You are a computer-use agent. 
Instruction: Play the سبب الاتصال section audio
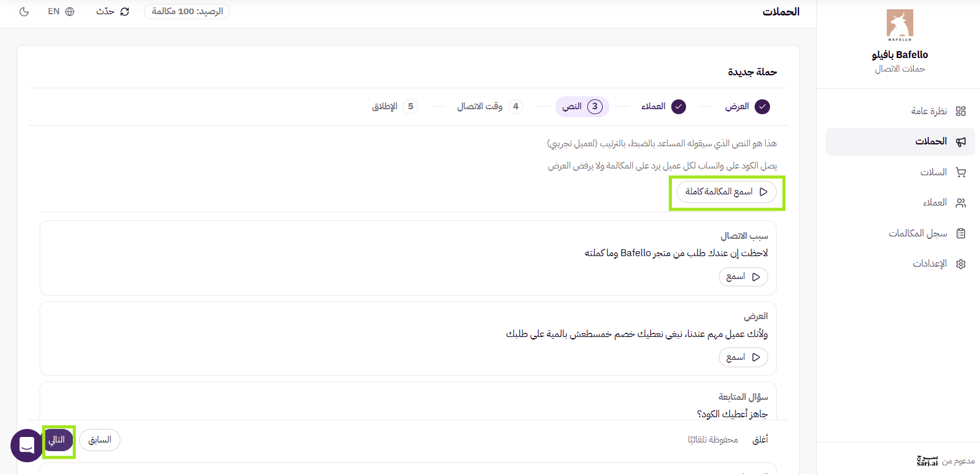coord(743,277)
